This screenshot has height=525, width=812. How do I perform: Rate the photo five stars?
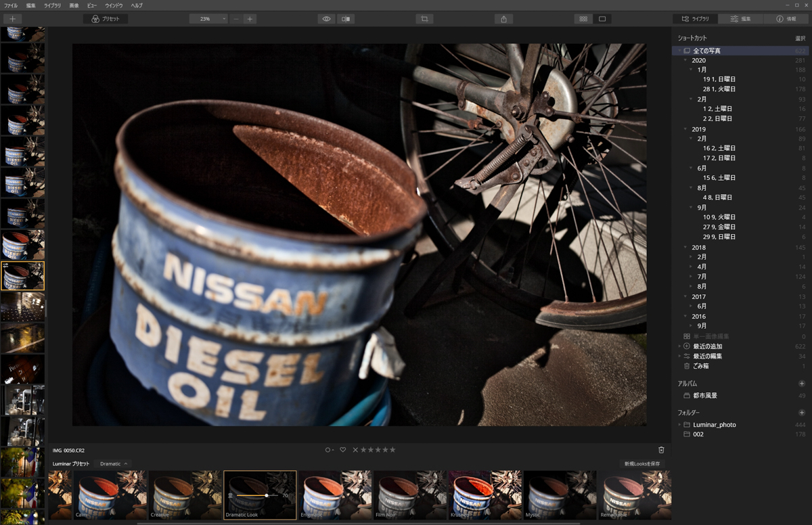coord(392,450)
